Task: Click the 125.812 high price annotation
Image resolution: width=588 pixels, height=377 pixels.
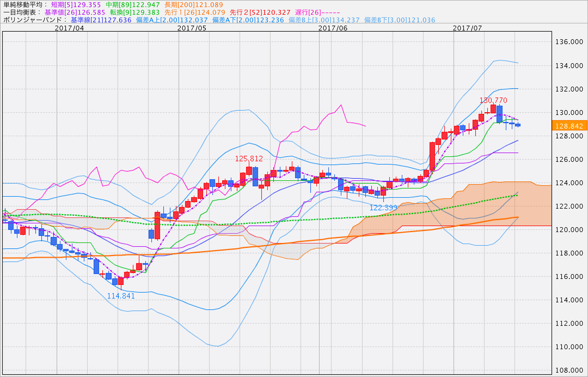Action: coord(249,158)
